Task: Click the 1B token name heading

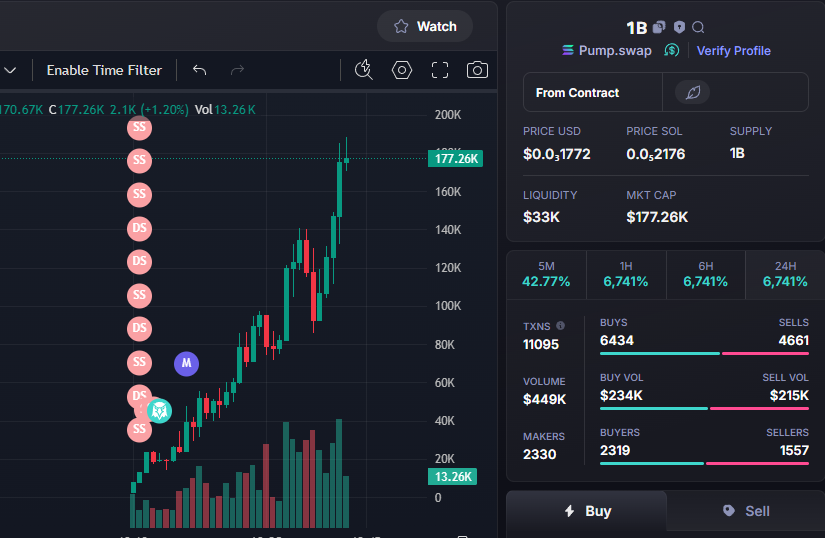Action: pos(636,27)
